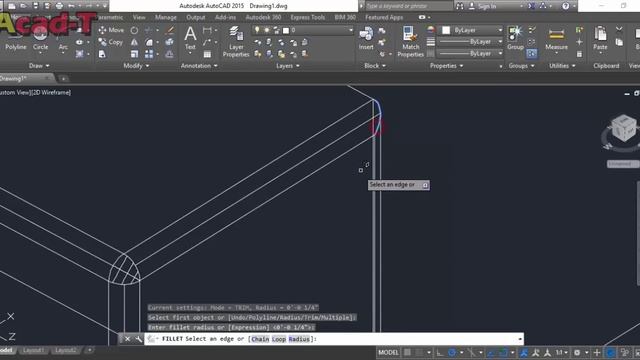Image resolution: width=640 pixels, height=360 pixels.
Task: Toggle snap mode in status bar
Action: tap(419, 352)
